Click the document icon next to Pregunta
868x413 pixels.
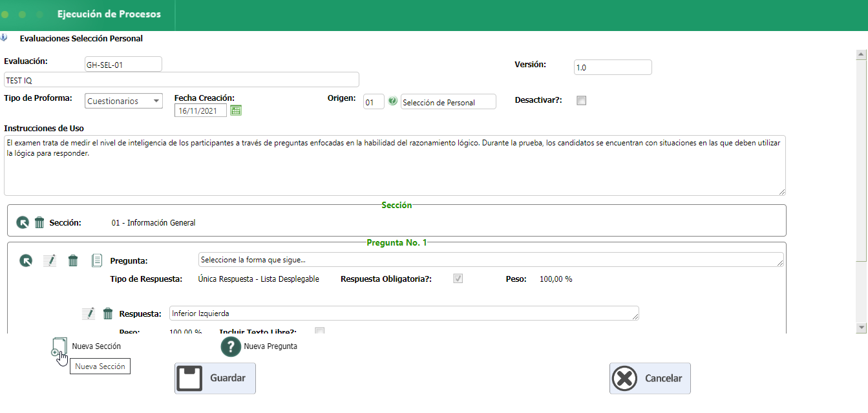click(97, 260)
